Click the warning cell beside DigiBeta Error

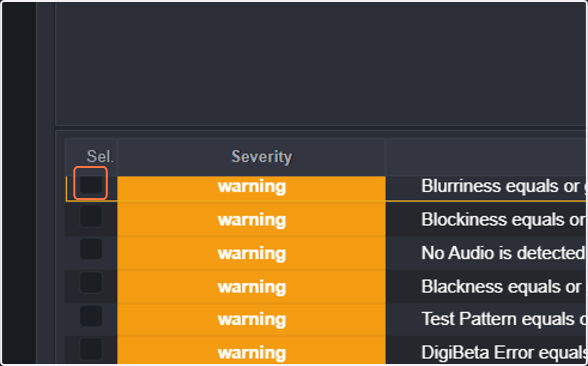(251, 351)
